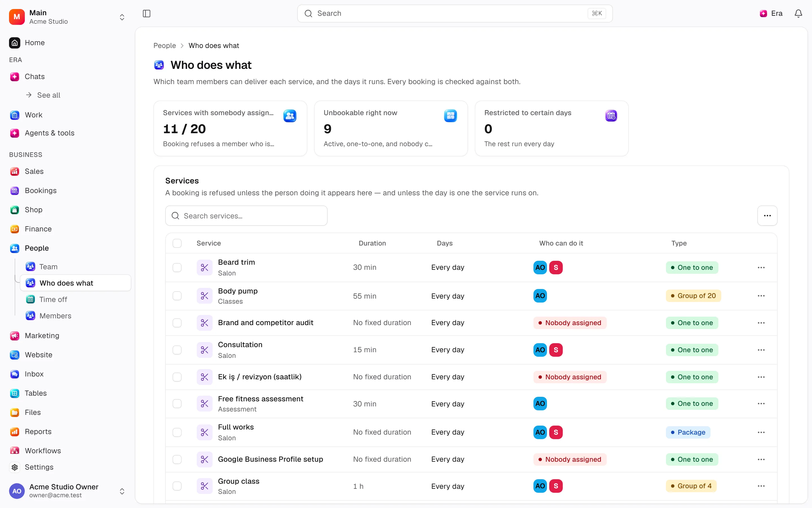Open notifications bell
The height and width of the screenshot is (508, 812).
[x=798, y=14]
